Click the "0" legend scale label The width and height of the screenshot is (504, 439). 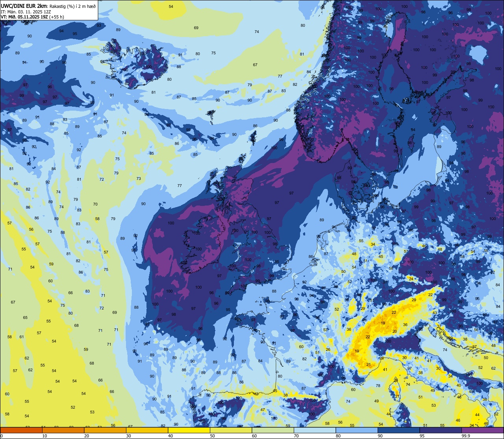pos(2,436)
